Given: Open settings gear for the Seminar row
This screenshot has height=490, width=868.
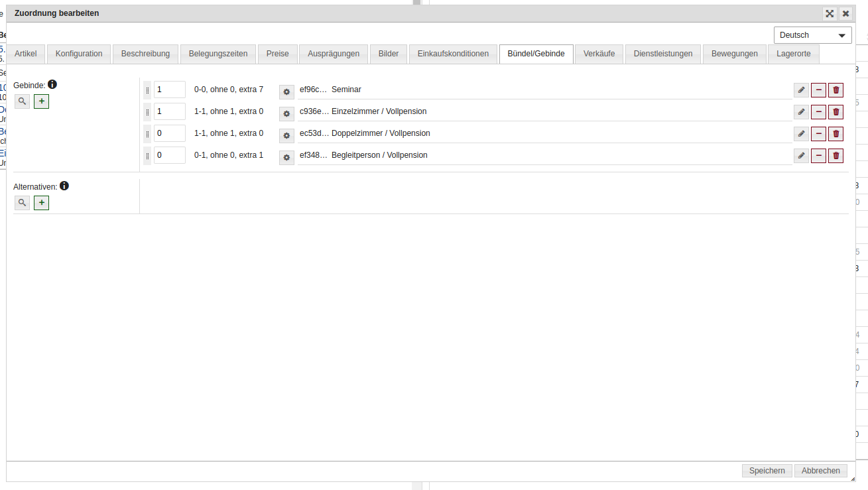Looking at the screenshot, I should (x=286, y=92).
